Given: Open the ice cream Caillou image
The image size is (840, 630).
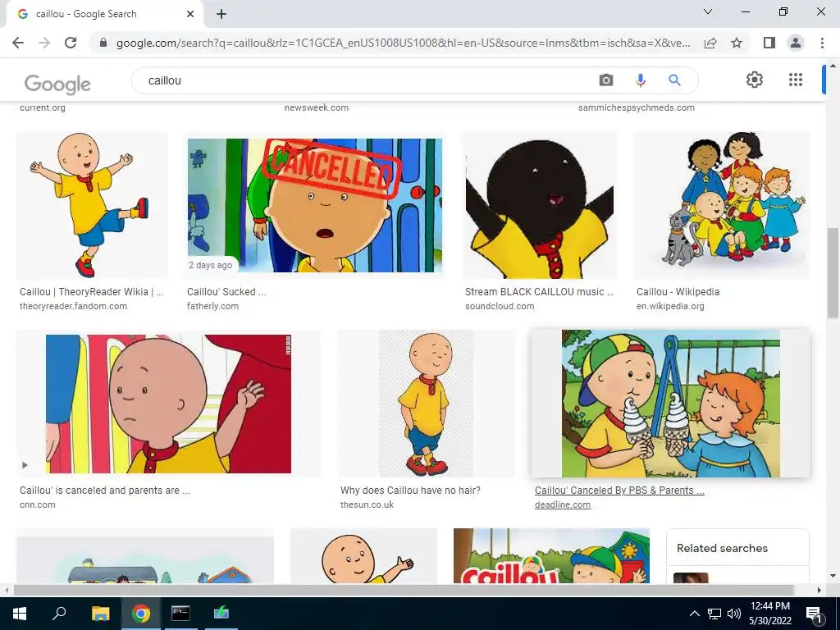Looking at the screenshot, I should pyautogui.click(x=670, y=404).
